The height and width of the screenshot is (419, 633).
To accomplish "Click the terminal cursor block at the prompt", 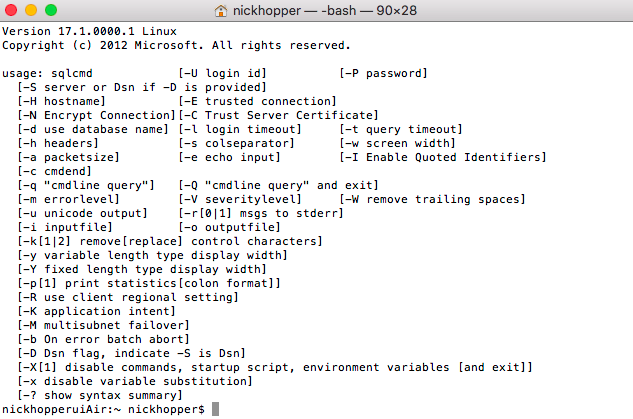I will tap(215, 409).
